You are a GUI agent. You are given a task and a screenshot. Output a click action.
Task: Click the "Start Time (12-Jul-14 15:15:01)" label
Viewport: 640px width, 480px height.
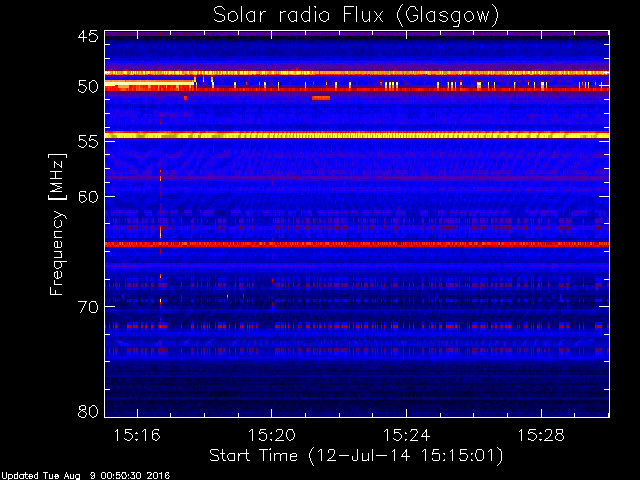(356, 456)
